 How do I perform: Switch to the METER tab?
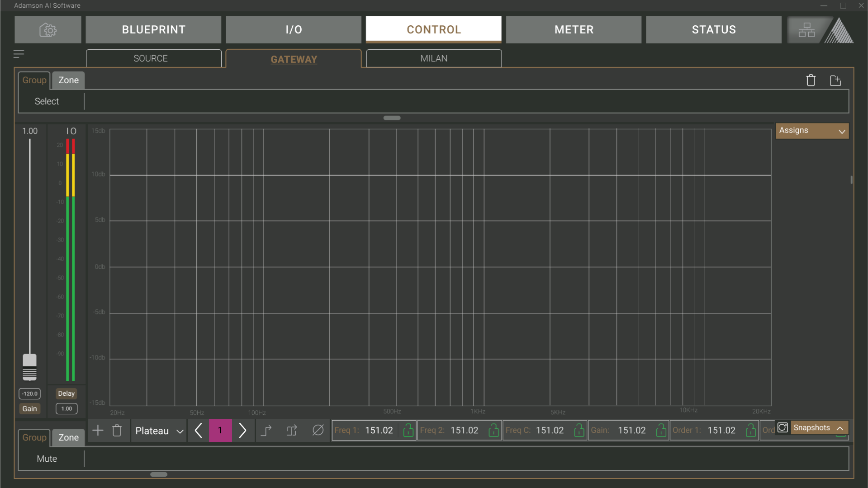tap(574, 30)
